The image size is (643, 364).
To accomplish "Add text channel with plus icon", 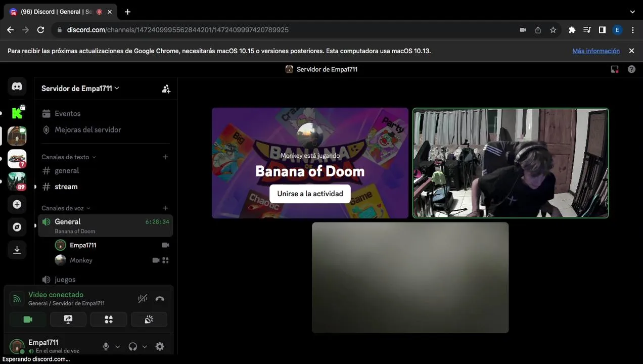I will [165, 157].
